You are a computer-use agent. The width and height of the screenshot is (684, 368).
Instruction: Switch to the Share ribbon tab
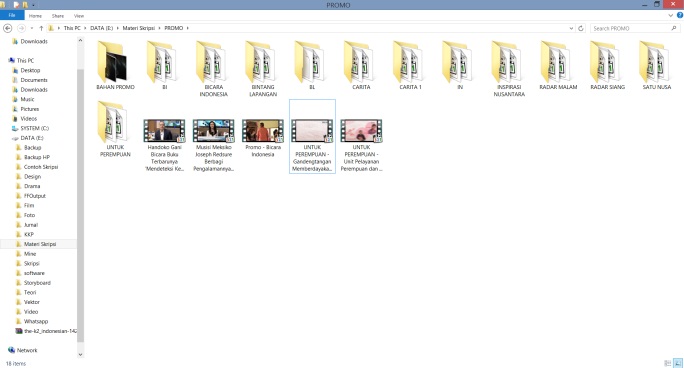click(x=58, y=16)
